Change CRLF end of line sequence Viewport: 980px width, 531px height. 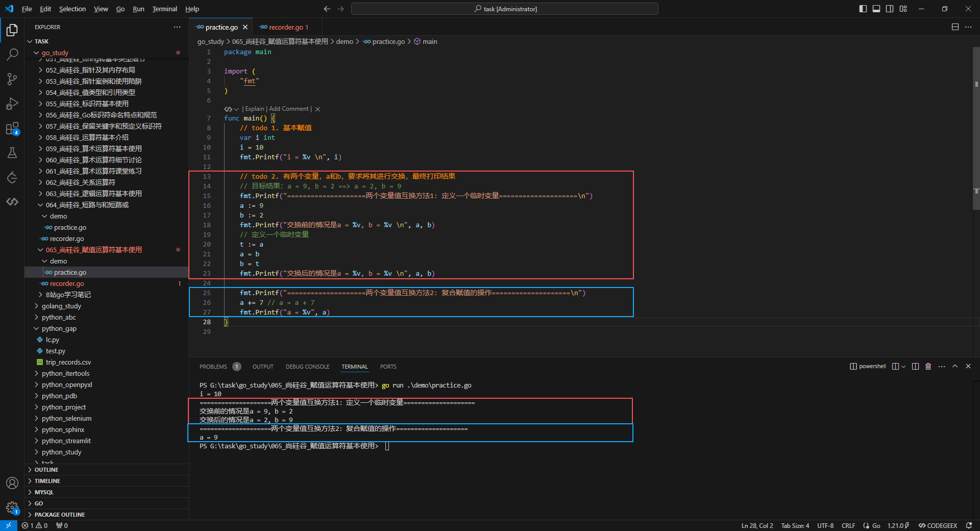[x=848, y=525]
